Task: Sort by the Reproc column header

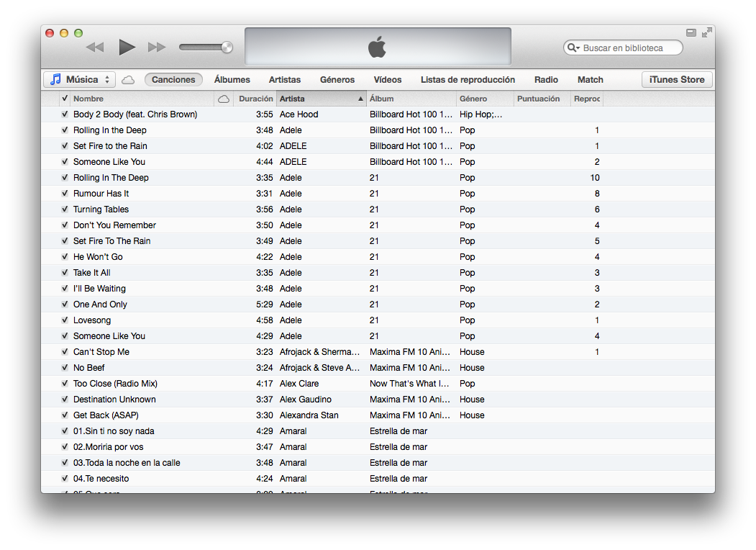Action: (x=587, y=99)
